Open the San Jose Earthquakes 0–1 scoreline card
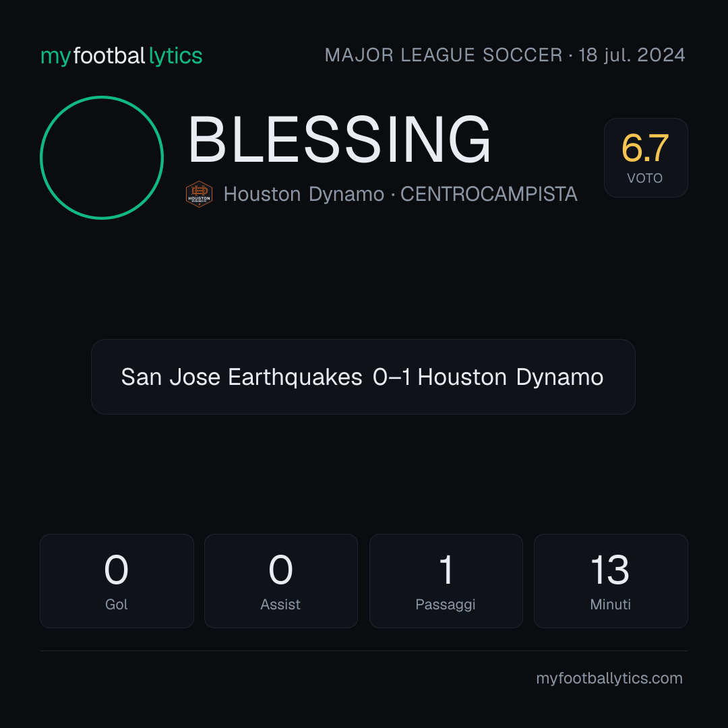The image size is (728, 728). tap(363, 377)
